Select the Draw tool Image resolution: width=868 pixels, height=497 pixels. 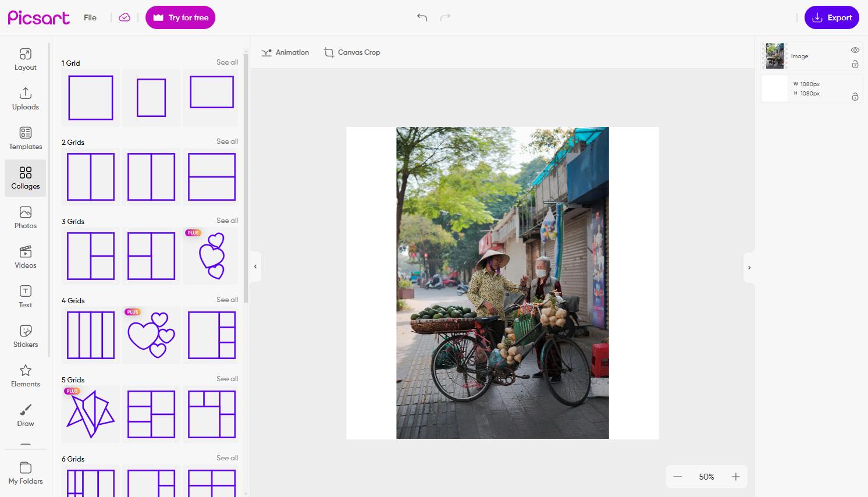point(25,415)
